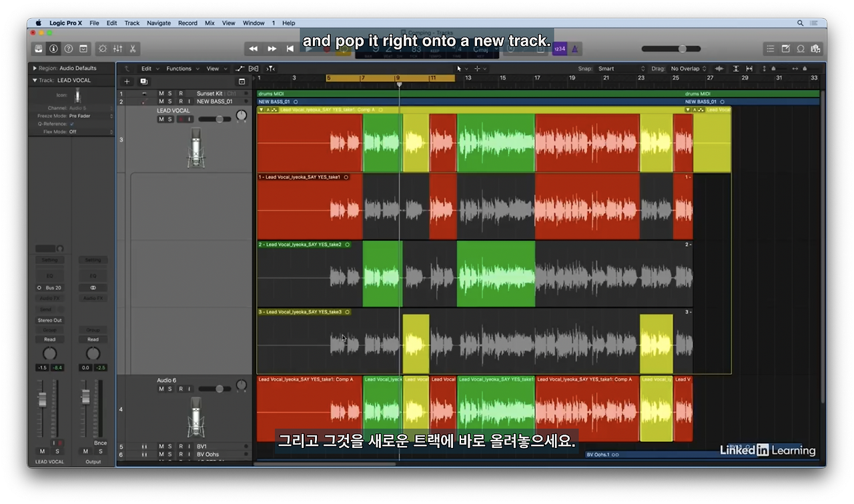The width and height of the screenshot is (854, 504).
Task: Mute the BV Oohs track
Action: pos(161,455)
